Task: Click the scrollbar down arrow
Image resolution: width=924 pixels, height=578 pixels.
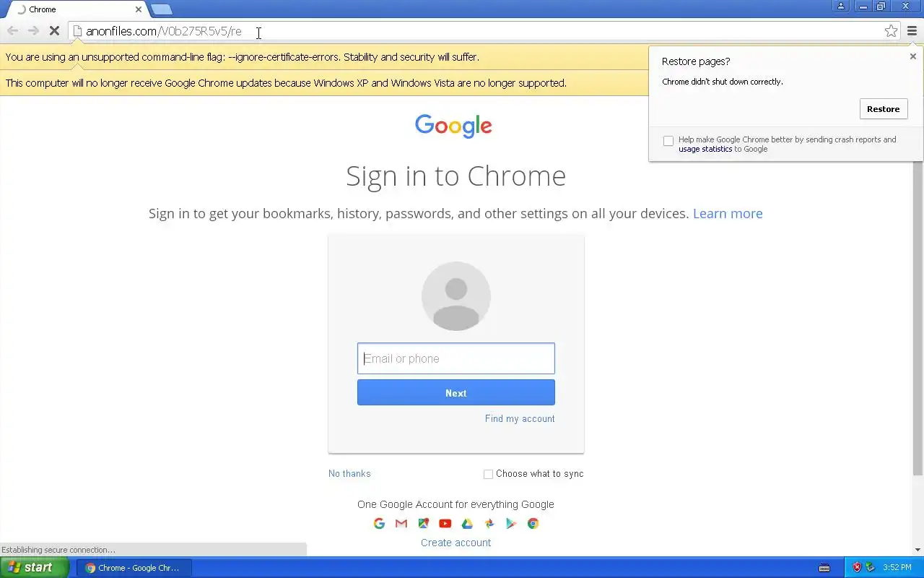Action: coord(918,550)
